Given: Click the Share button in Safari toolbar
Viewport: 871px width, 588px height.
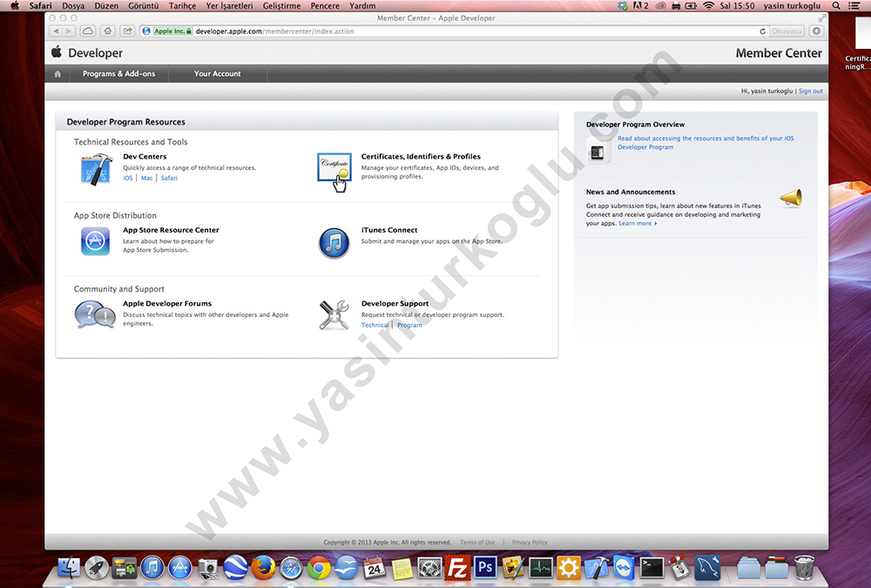Looking at the screenshot, I should 128,31.
